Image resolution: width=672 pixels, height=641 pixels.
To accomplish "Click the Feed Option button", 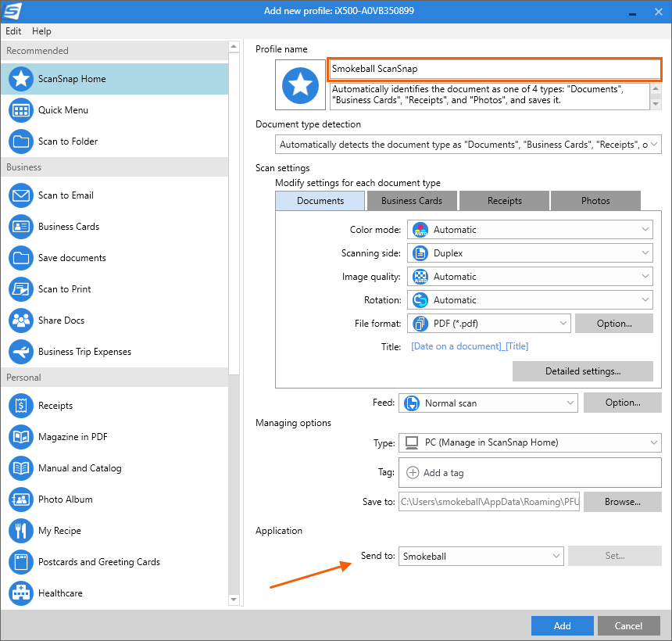I will pos(622,403).
